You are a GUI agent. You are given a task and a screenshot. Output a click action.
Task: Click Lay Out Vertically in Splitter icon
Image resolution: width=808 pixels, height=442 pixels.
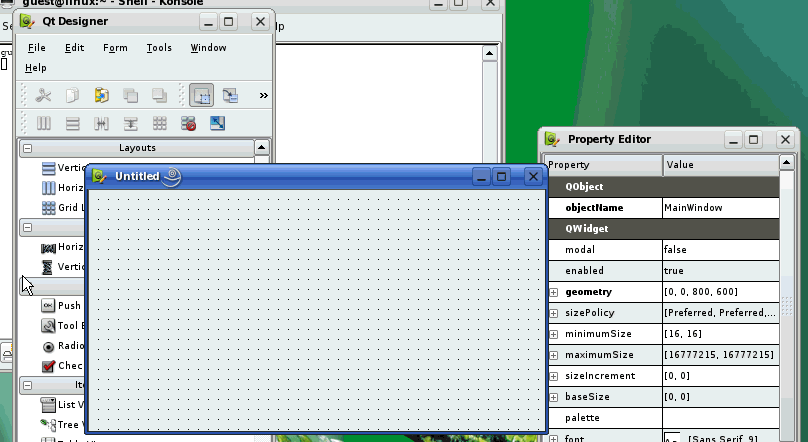tap(130, 123)
